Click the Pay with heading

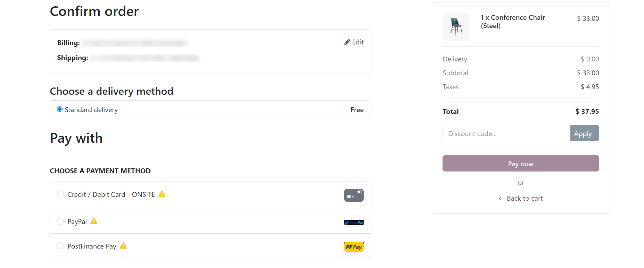point(76,138)
